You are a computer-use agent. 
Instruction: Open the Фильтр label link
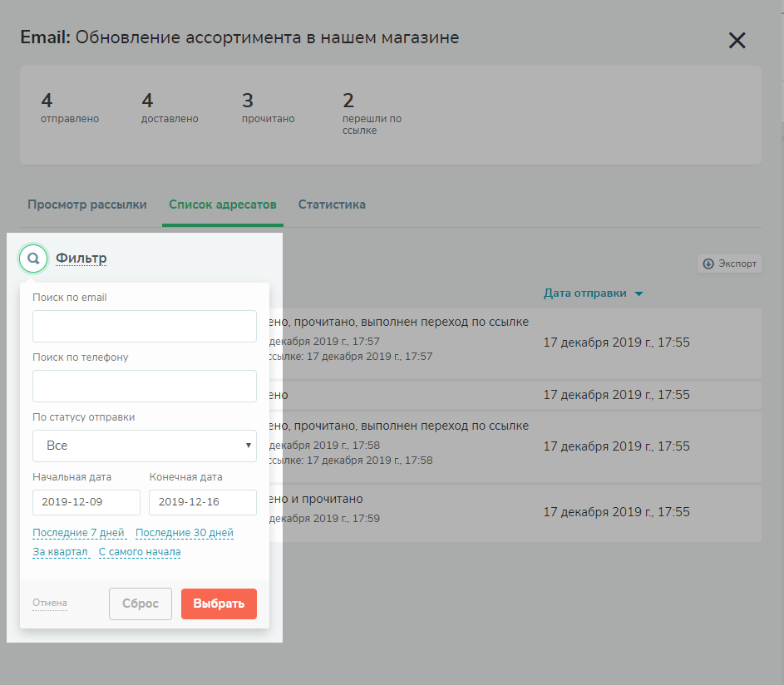(x=81, y=258)
